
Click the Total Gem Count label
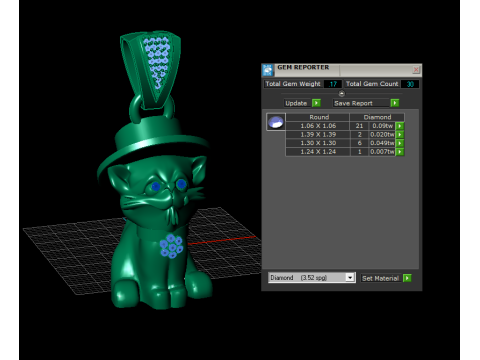(x=372, y=84)
